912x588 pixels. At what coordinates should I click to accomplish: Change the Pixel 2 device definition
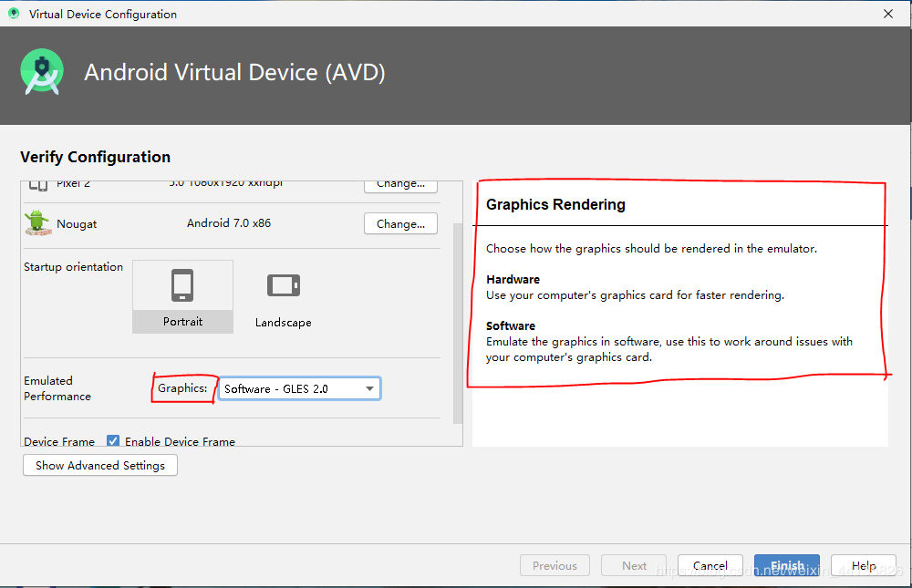(400, 183)
